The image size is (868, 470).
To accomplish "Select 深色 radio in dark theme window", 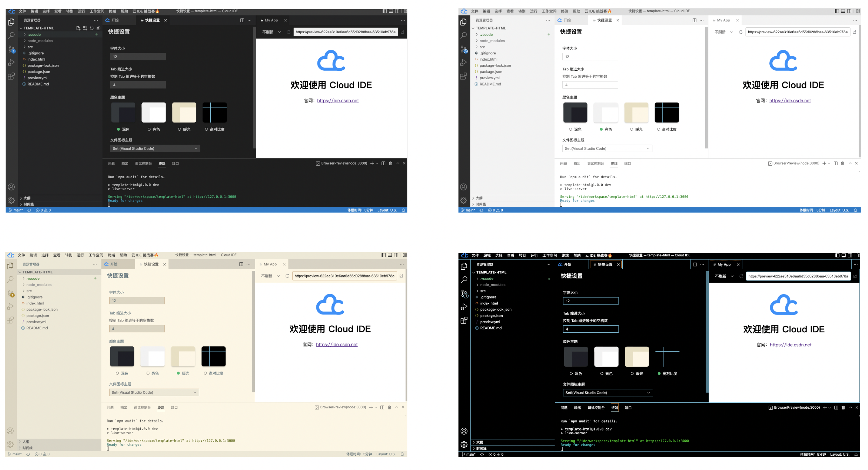I will (119, 130).
